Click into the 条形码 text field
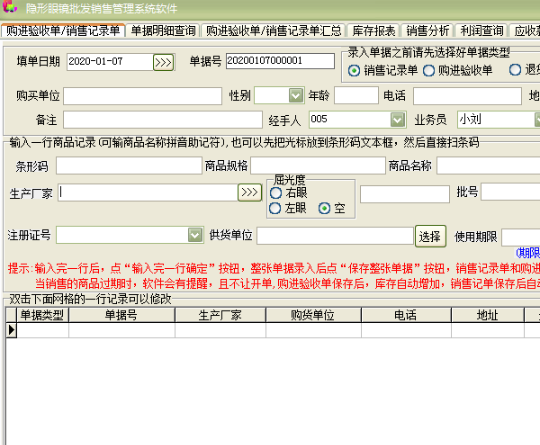This screenshot has height=445, width=540. [x=129, y=166]
